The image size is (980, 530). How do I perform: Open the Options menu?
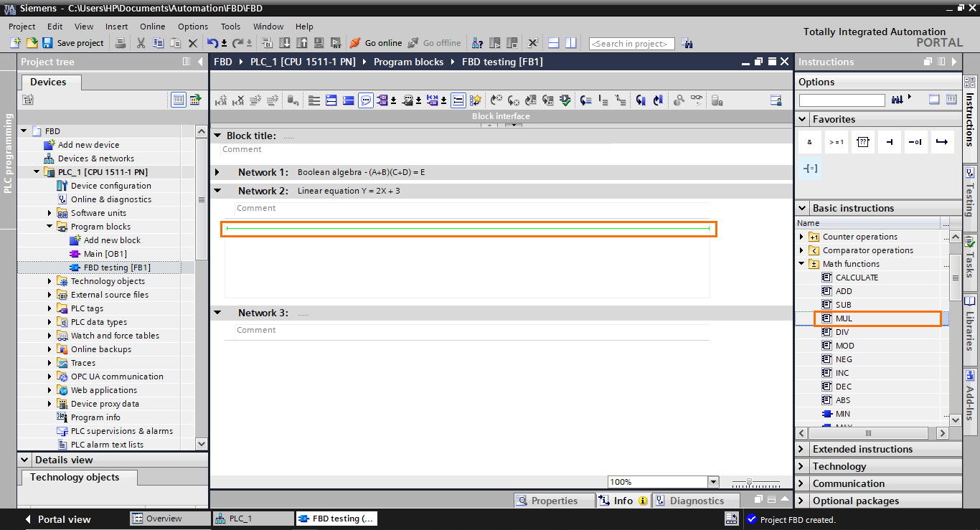point(192,27)
